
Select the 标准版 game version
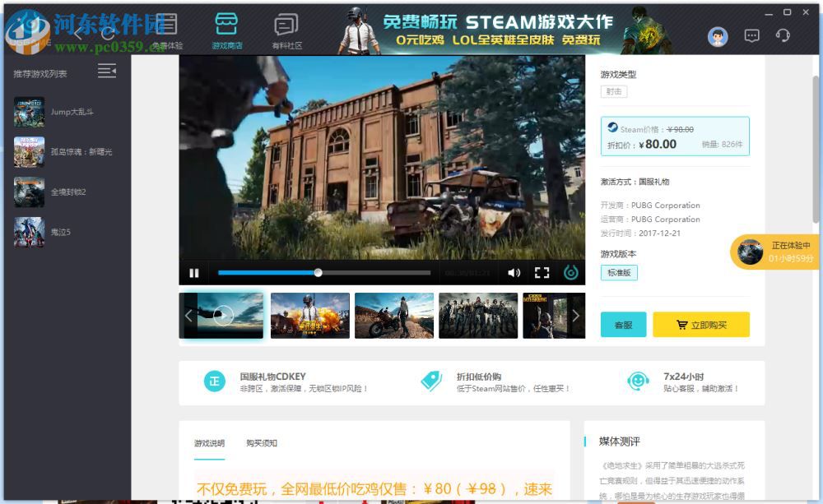618,272
